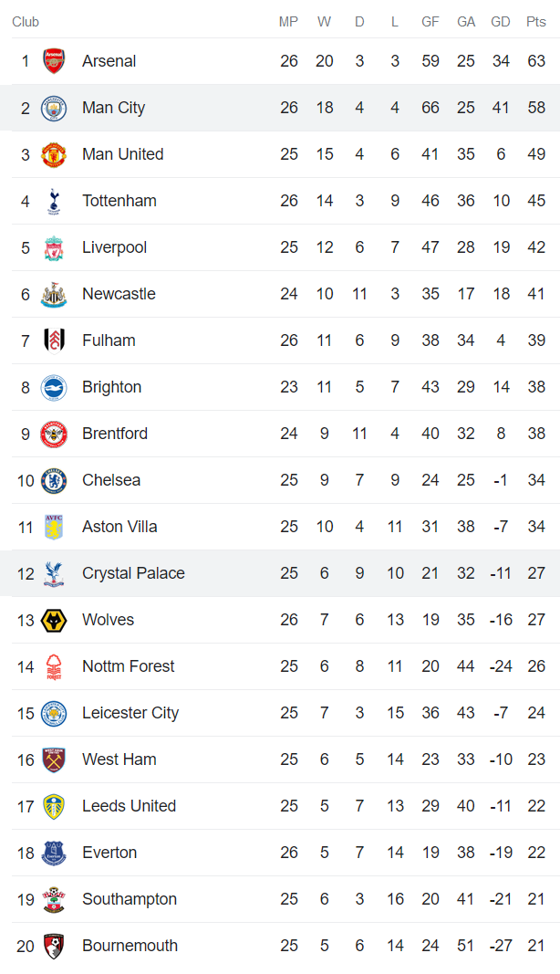Click the Wolves club badge

[54, 620]
